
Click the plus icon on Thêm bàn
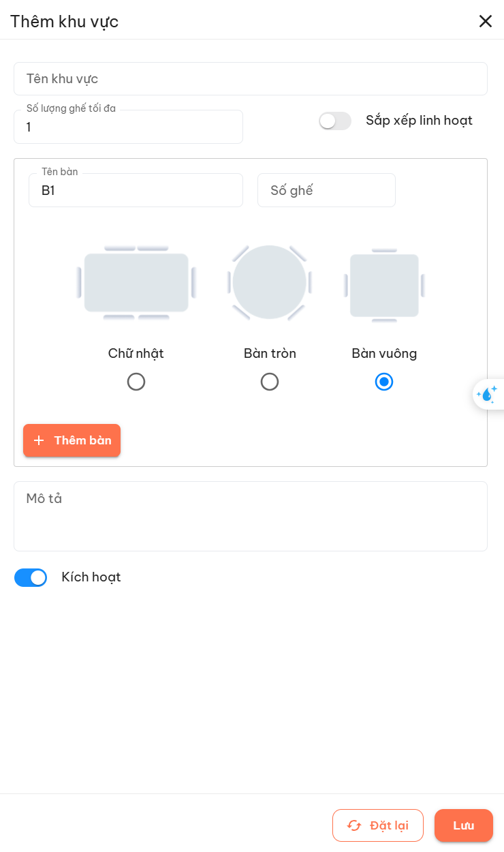39,440
